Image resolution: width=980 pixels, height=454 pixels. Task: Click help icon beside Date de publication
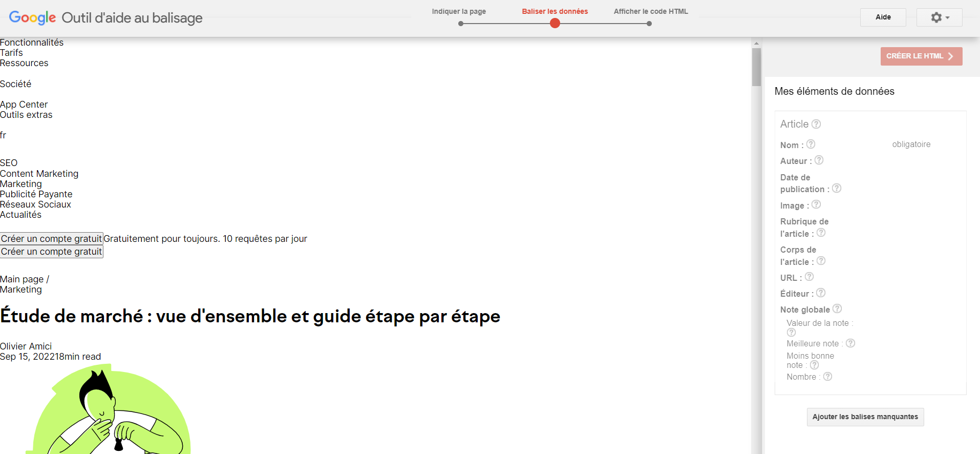coord(836,189)
